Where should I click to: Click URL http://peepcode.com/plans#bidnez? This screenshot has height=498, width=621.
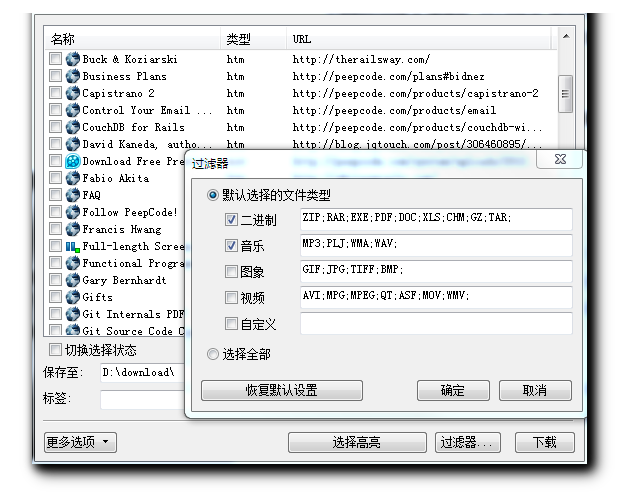[388, 76]
